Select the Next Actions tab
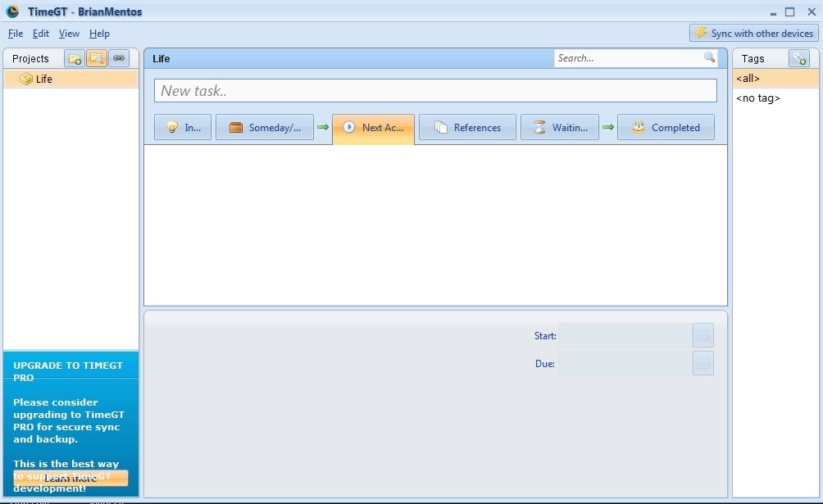This screenshot has height=504, width=823. pyautogui.click(x=373, y=128)
